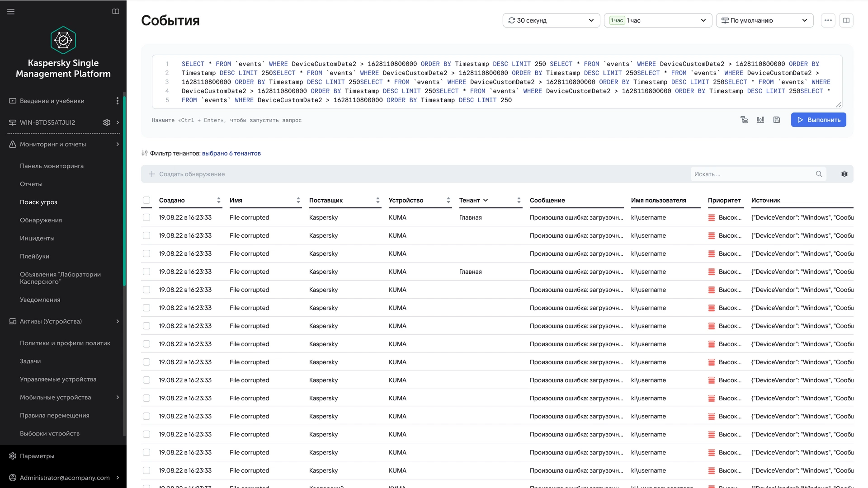868x488 pixels.
Task: Check the seventh event row checkbox
Action: click(x=146, y=326)
